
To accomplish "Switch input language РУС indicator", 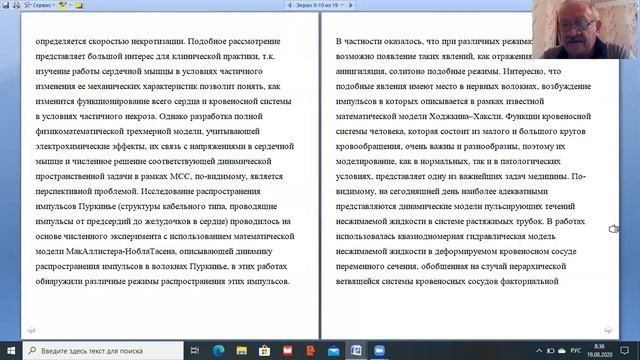I will click(x=576, y=351).
